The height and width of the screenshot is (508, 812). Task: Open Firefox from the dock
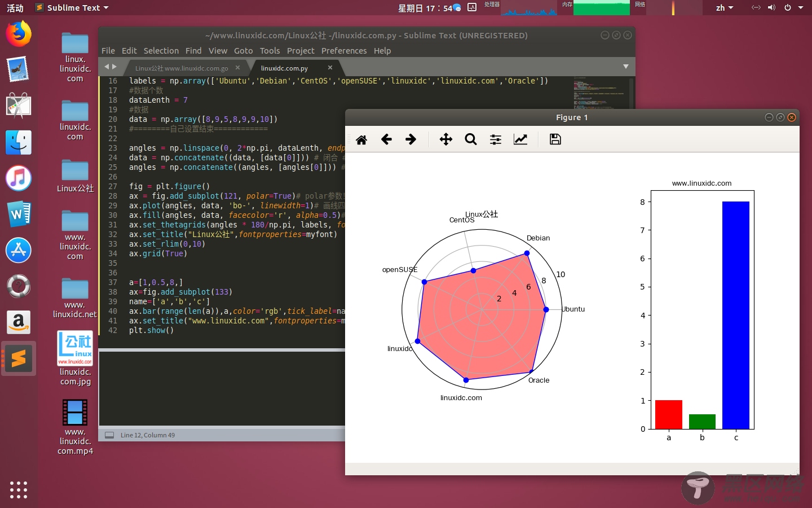(19, 34)
